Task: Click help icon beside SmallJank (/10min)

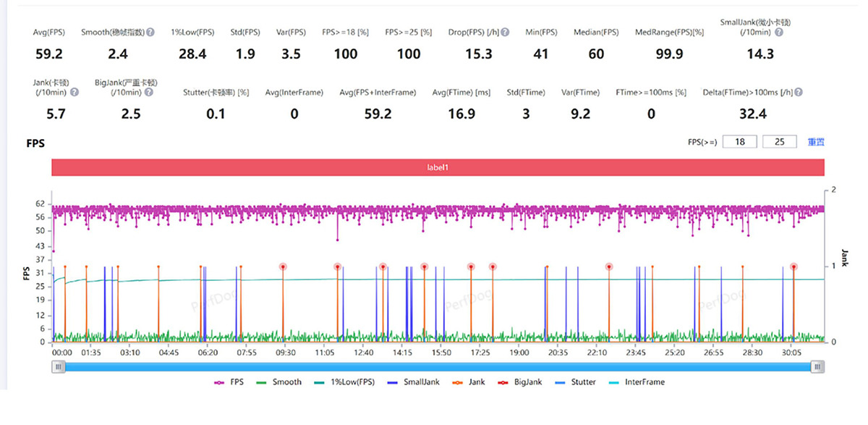Action: pyautogui.click(x=779, y=33)
